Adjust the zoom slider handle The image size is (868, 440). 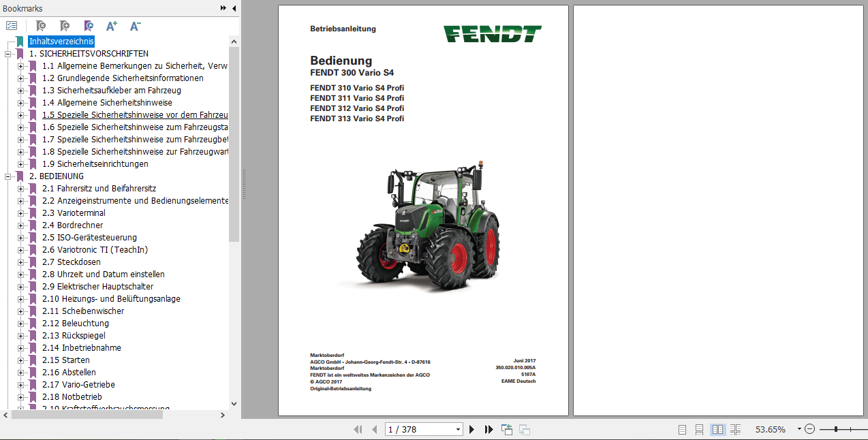pyautogui.click(x=836, y=429)
